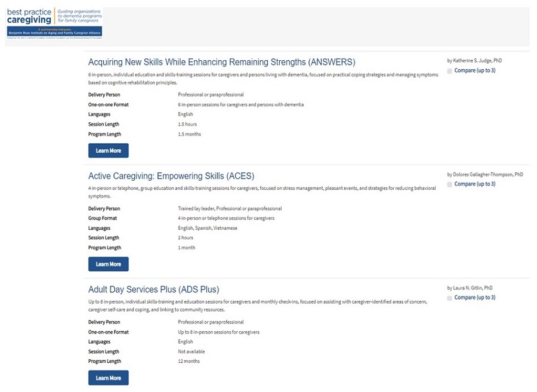The height and width of the screenshot is (392, 537).
Task: Click the Best Practice Caregiving logo
Action: tap(54, 23)
